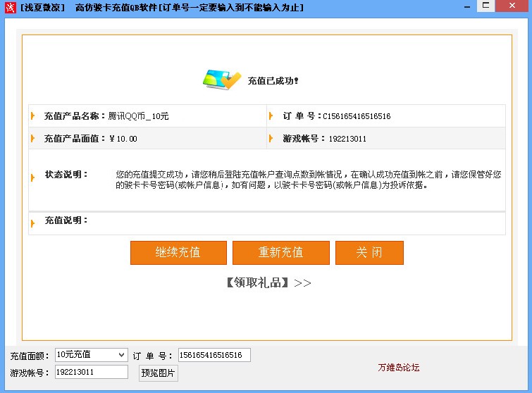Click the orange arrow beside 充值产品名称
532x393 pixels.
(x=33, y=116)
